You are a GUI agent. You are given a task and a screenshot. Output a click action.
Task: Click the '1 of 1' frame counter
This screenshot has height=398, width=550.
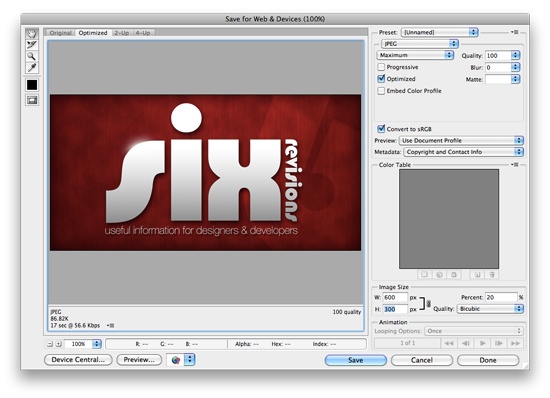(408, 343)
